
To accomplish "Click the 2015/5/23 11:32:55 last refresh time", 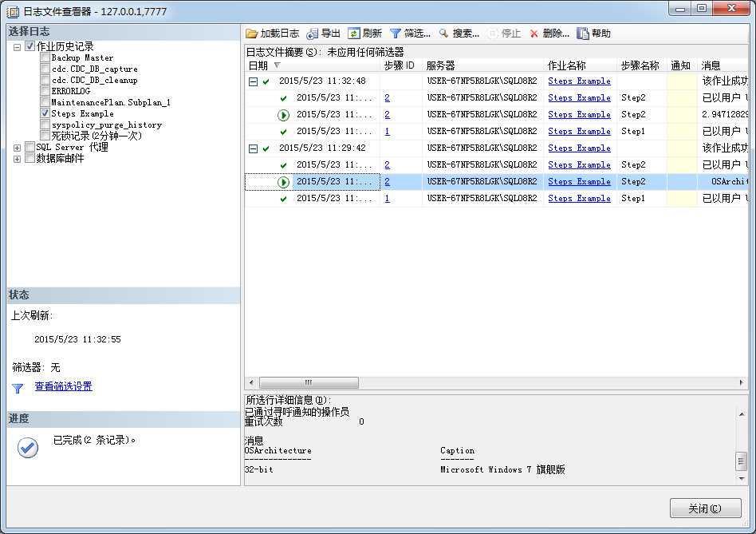I will [77, 339].
